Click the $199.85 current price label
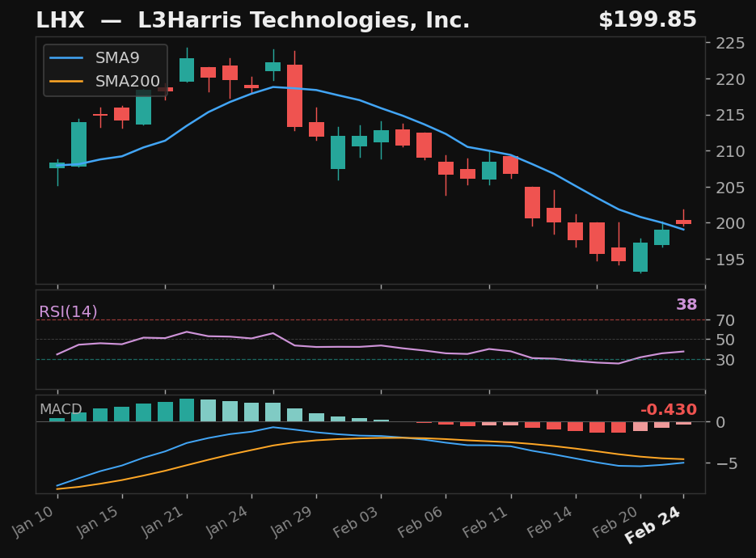Viewport: 756px width, 558px height. pos(648,20)
